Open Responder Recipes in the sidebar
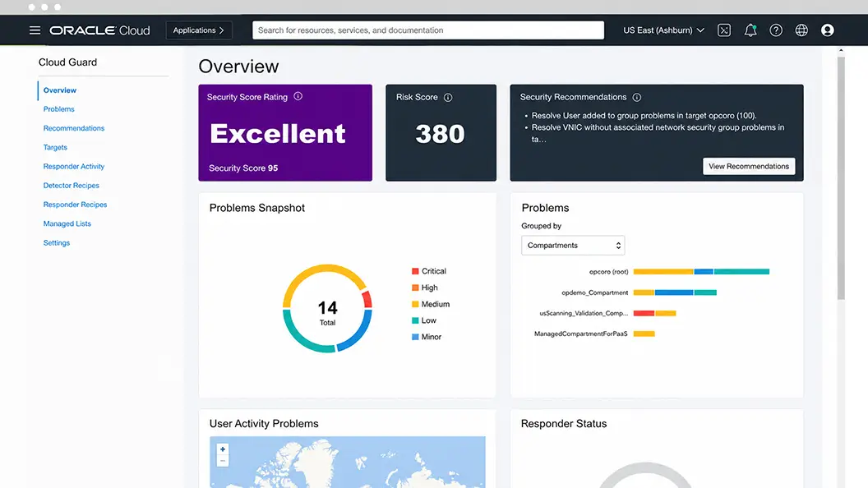This screenshot has width=868, height=488. tap(75, 205)
